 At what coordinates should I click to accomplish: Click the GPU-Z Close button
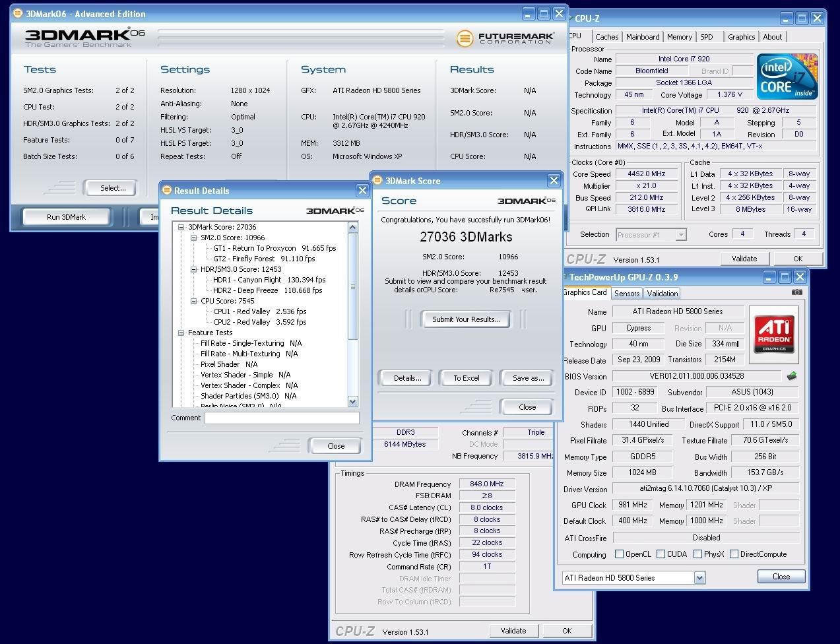coord(781,577)
